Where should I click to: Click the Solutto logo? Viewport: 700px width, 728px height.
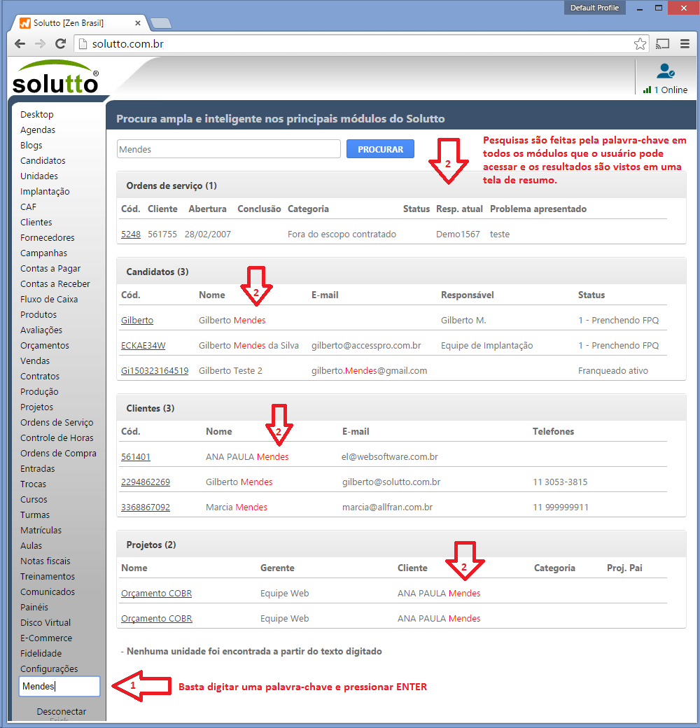pyautogui.click(x=56, y=77)
